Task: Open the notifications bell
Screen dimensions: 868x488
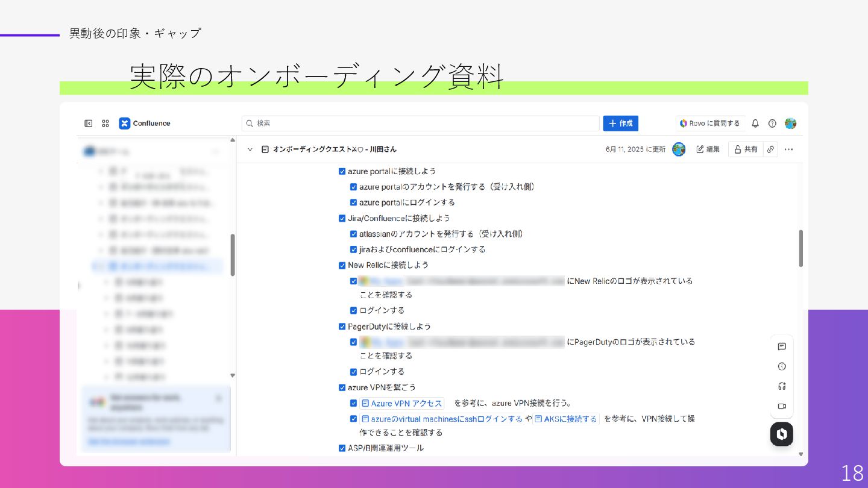Action: [x=755, y=124]
